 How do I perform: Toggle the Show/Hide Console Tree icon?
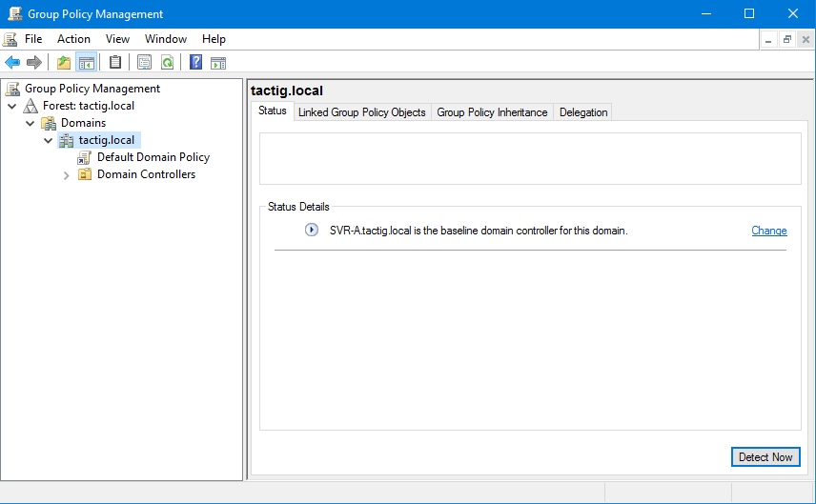pyautogui.click(x=86, y=63)
